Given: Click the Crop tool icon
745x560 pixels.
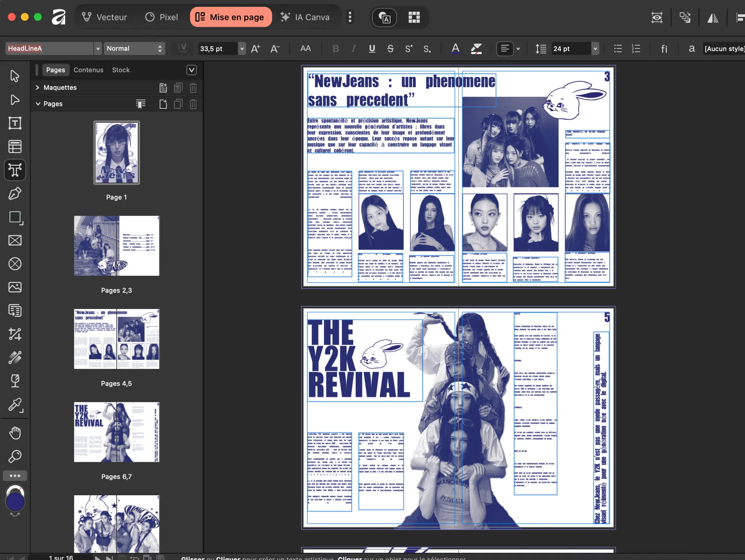Looking at the screenshot, I should 15,334.
